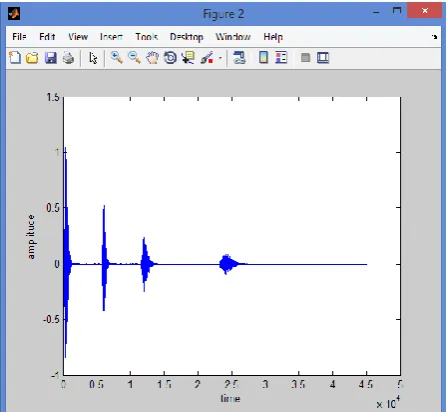This screenshot has height=412, width=447.
Task: Click the New Figure toolbar icon
Action: pyautogui.click(x=15, y=58)
